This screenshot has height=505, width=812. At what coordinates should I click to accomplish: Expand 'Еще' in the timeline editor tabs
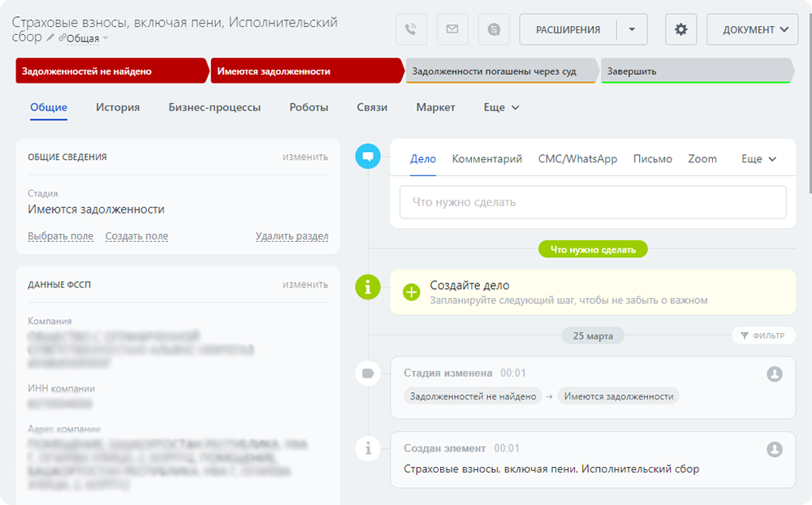758,159
